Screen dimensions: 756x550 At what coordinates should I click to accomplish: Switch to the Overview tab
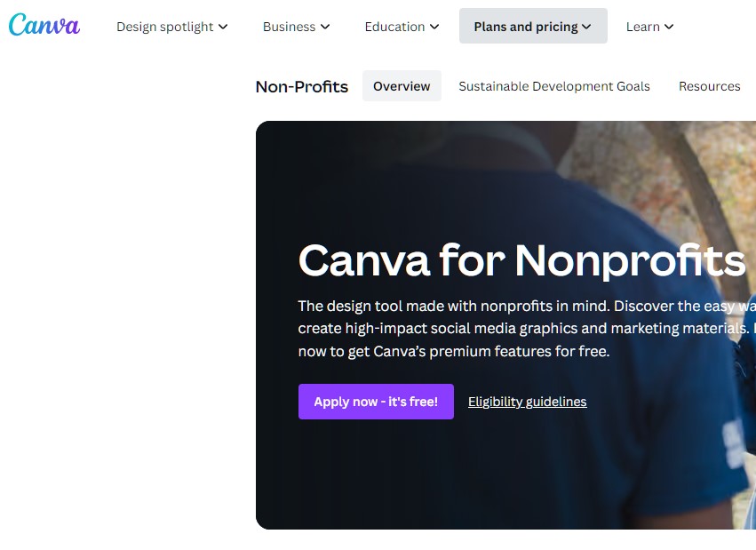402,86
